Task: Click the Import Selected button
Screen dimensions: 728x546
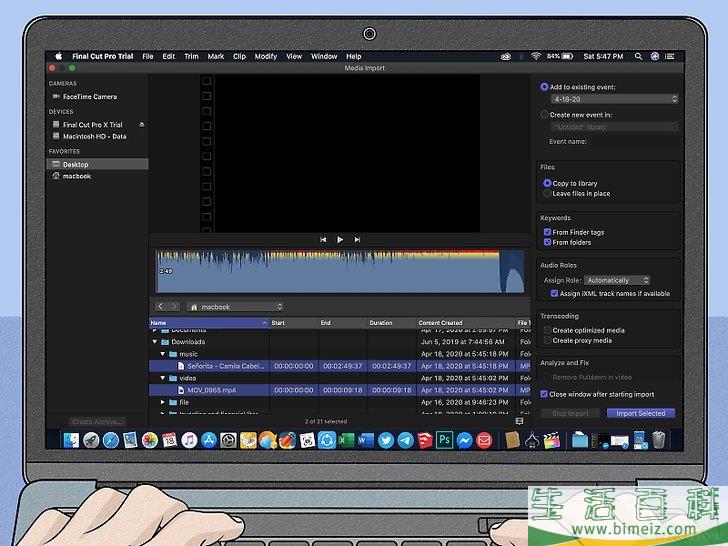Action: coord(641,413)
